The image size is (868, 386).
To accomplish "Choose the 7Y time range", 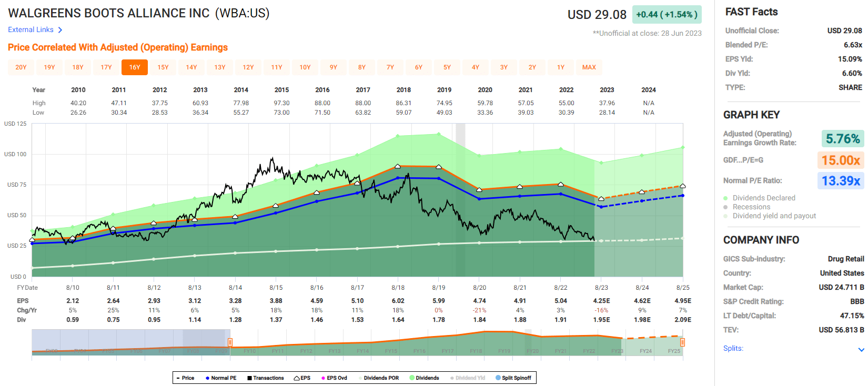I will pos(390,67).
